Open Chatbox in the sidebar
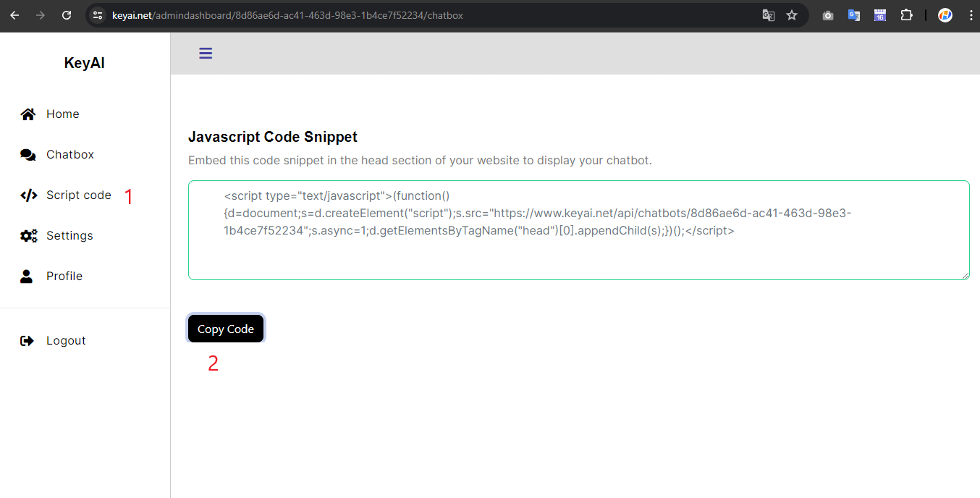Image resolution: width=980 pixels, height=498 pixels. click(70, 155)
